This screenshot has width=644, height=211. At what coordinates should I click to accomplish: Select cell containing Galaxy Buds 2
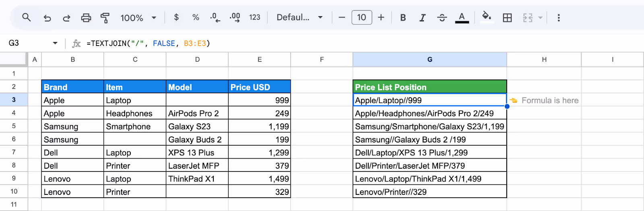pyautogui.click(x=197, y=140)
